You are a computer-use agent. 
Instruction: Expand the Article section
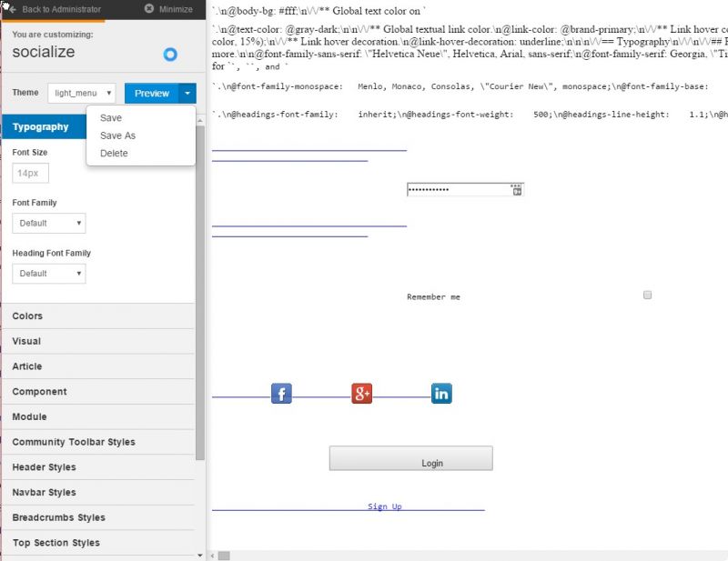point(98,366)
